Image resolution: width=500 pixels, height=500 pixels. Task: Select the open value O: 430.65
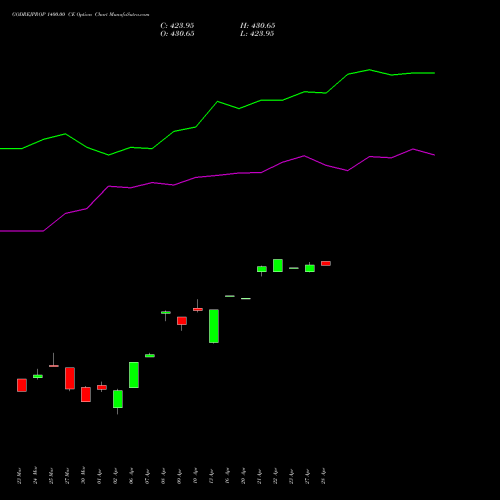(177, 34)
